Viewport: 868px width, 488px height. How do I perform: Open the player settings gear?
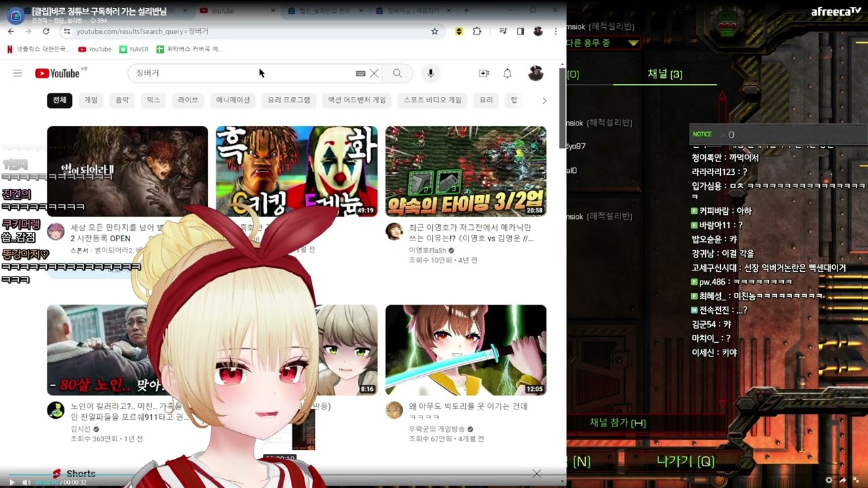coord(829,480)
